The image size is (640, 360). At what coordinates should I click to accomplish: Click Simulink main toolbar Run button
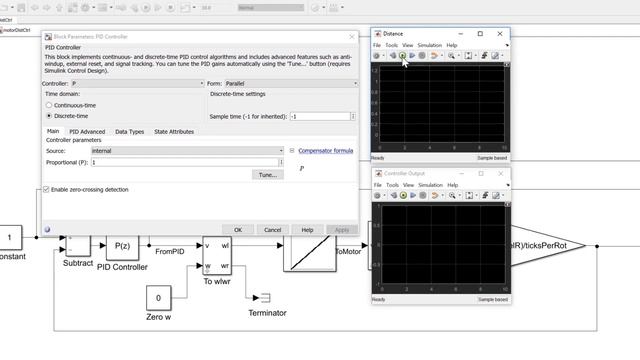coord(146,8)
